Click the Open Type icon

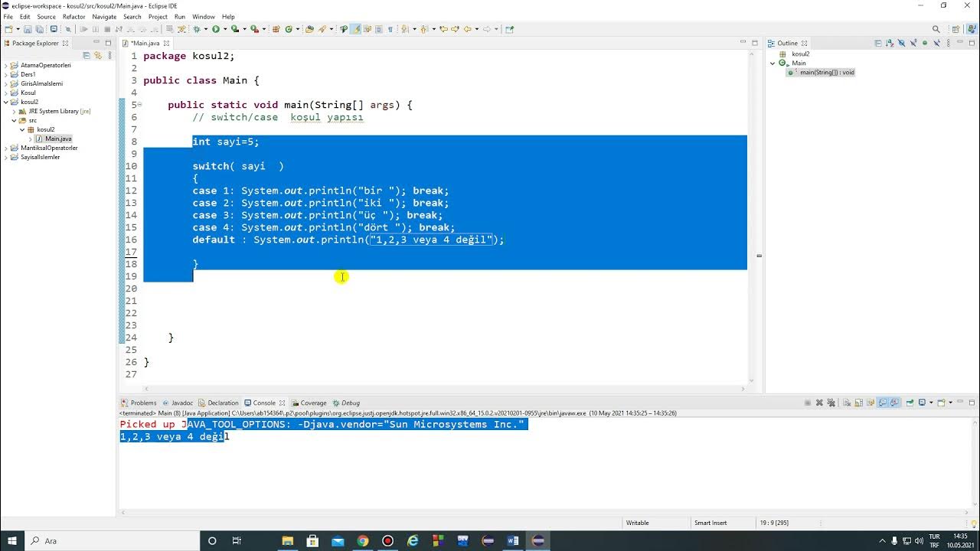[310, 29]
